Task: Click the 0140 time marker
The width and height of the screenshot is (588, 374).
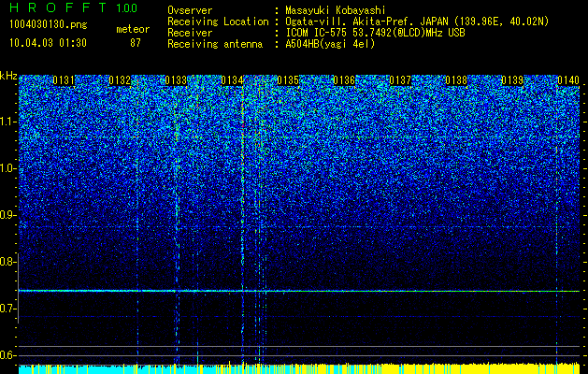Action: point(568,80)
